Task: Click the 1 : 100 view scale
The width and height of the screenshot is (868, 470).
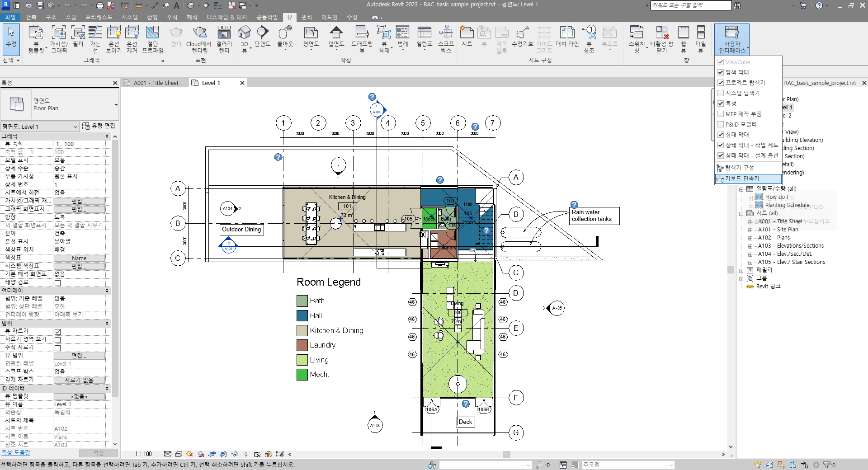Action: [143, 454]
